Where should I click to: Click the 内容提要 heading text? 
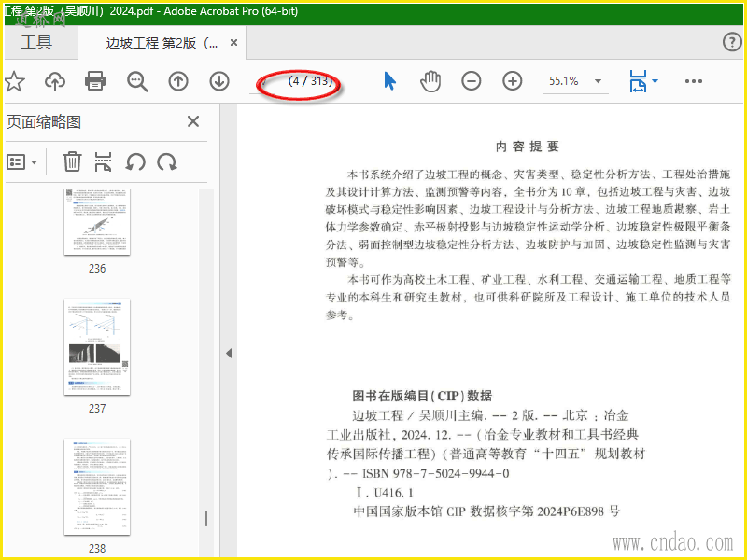click(528, 147)
